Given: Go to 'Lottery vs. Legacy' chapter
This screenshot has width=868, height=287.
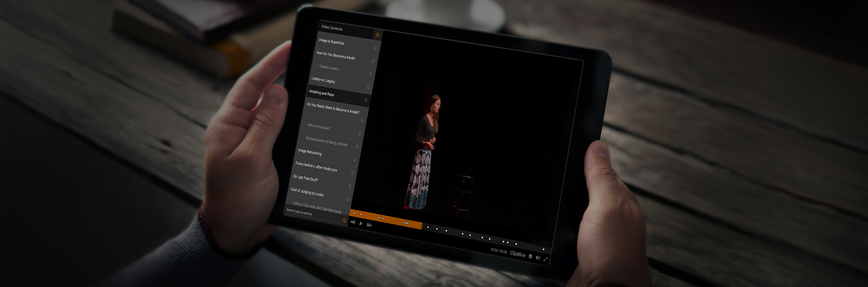Looking at the screenshot, I should (323, 80).
